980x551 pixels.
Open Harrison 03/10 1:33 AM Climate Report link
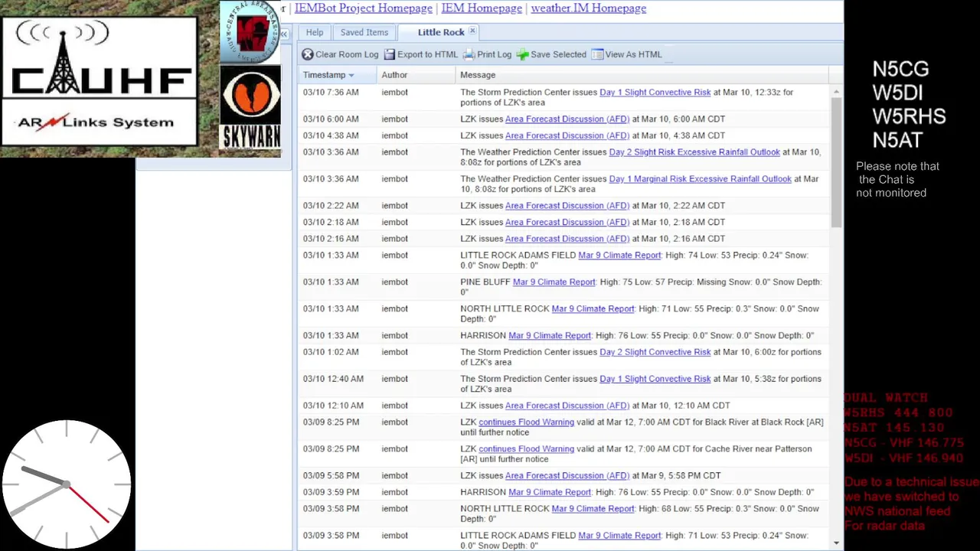pos(550,335)
